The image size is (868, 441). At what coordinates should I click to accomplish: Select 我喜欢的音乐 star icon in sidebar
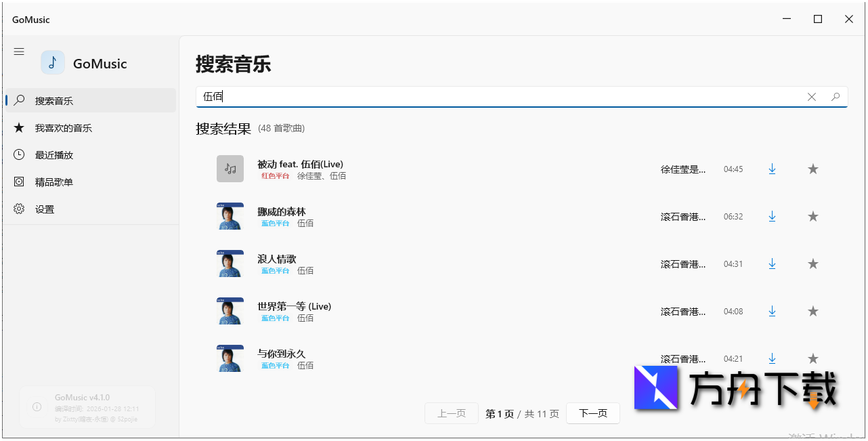coord(19,127)
